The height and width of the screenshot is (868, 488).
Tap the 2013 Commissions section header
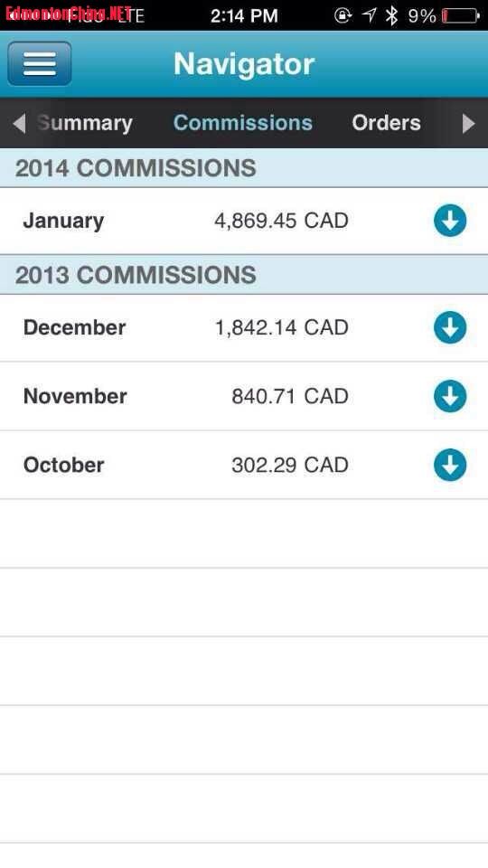[244, 275]
